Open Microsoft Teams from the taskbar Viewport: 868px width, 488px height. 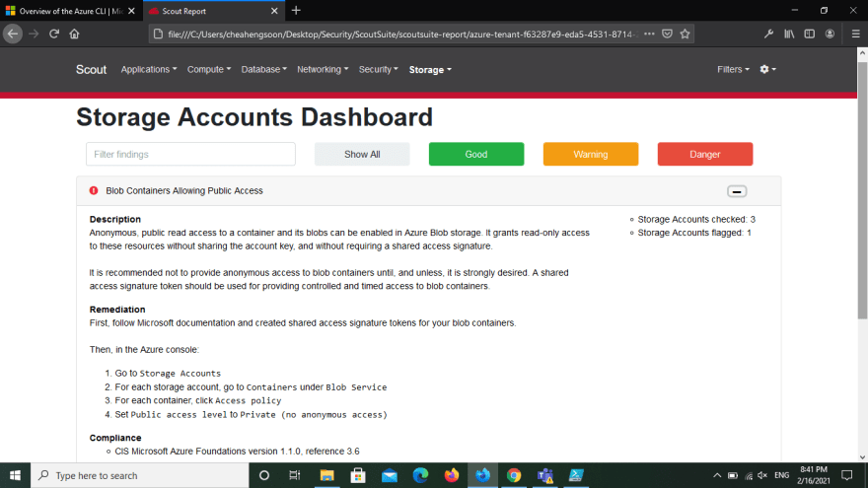(545, 475)
